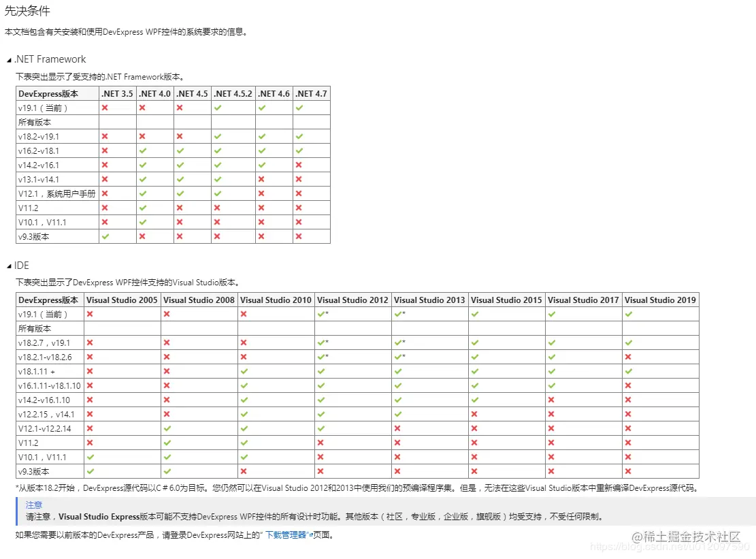Click the 注意 note heading
The width and height of the screenshot is (756, 559).
34,505
